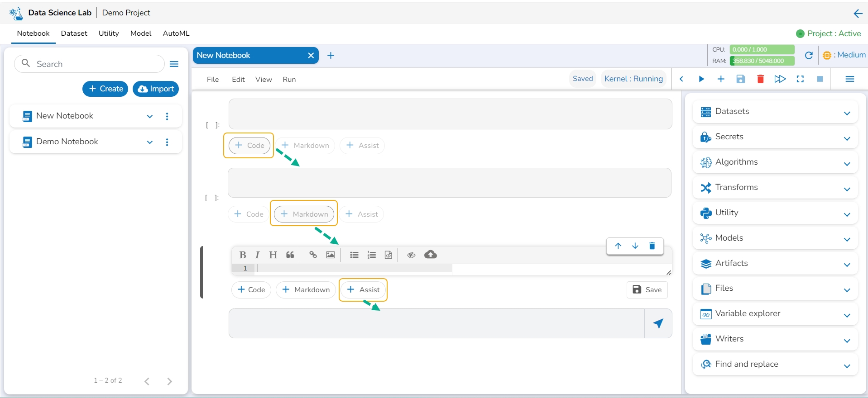This screenshot has height=398, width=868.
Task: Apply italic in the markdown editor
Action: tap(257, 255)
